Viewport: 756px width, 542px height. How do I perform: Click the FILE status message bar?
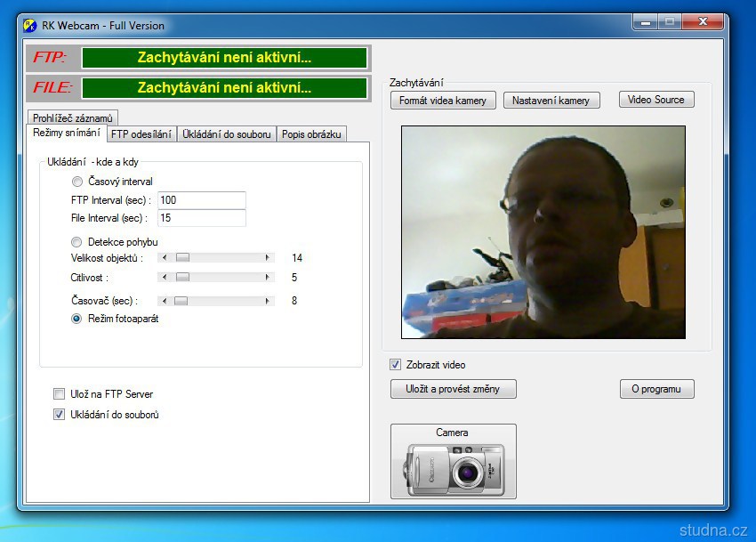click(x=224, y=88)
